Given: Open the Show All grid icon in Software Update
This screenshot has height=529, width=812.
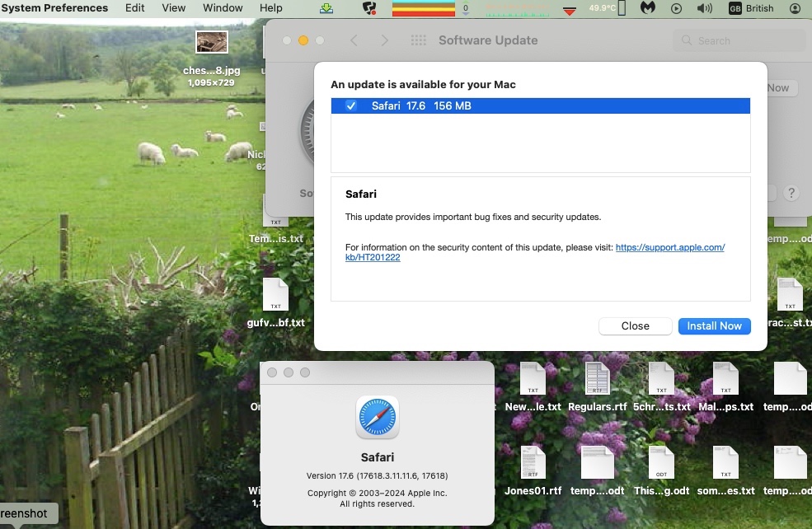Looking at the screenshot, I should [x=419, y=40].
